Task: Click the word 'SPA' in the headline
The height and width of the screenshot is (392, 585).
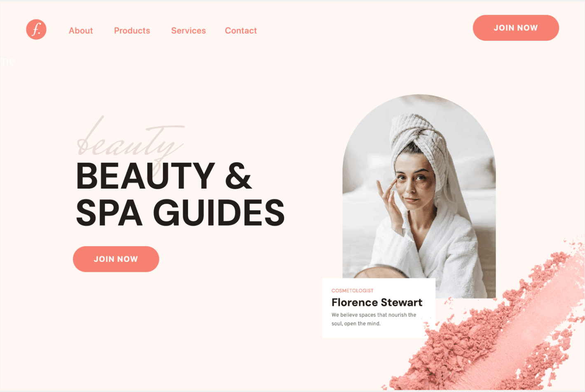Action: point(109,213)
